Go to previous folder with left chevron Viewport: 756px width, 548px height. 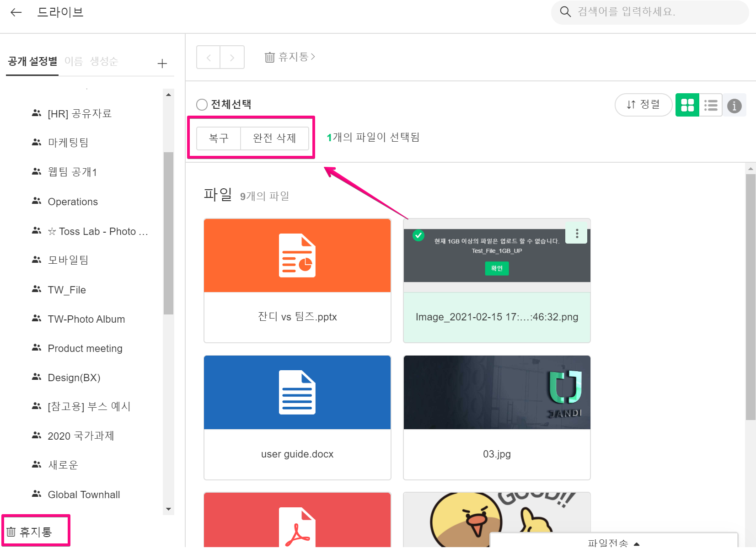[209, 57]
